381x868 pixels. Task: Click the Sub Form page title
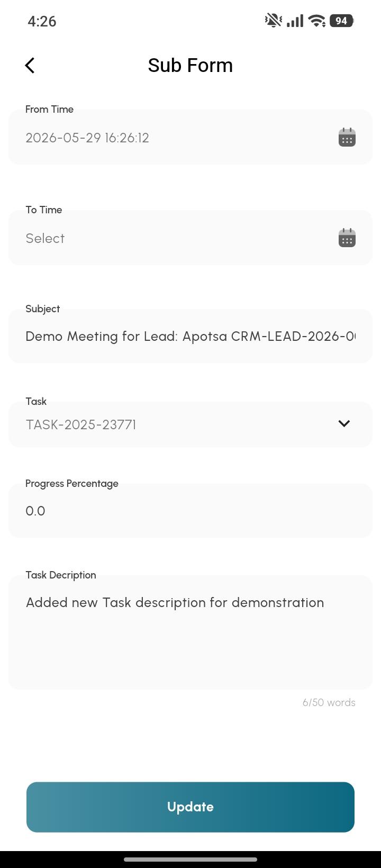190,65
